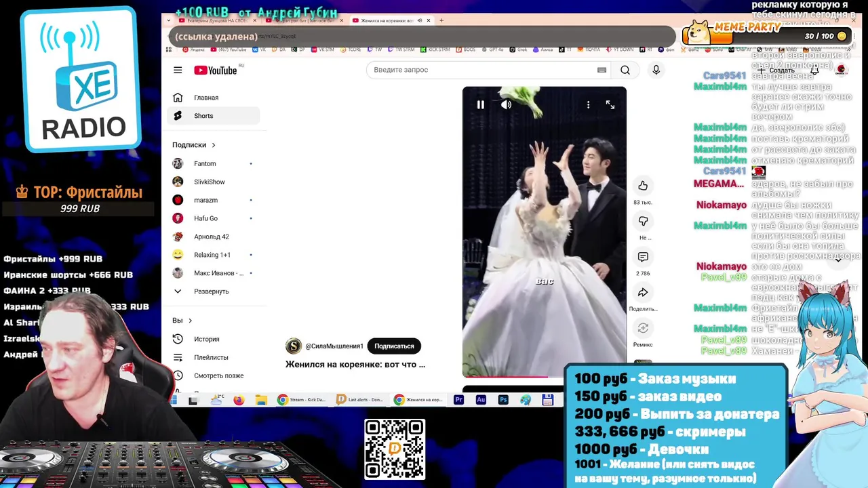Open the YouTube notifications bell

[814, 70]
